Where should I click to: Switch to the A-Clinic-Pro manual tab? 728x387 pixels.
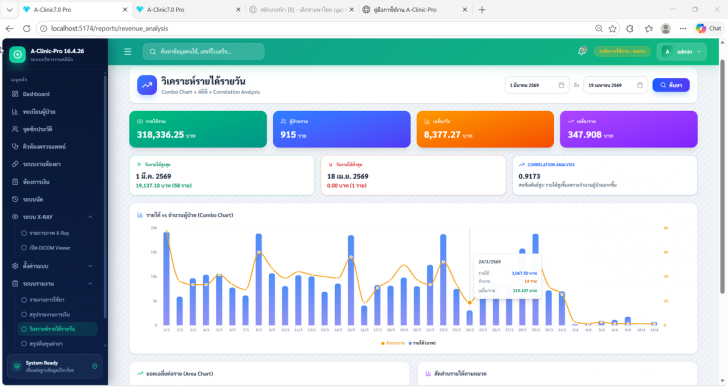[414, 9]
